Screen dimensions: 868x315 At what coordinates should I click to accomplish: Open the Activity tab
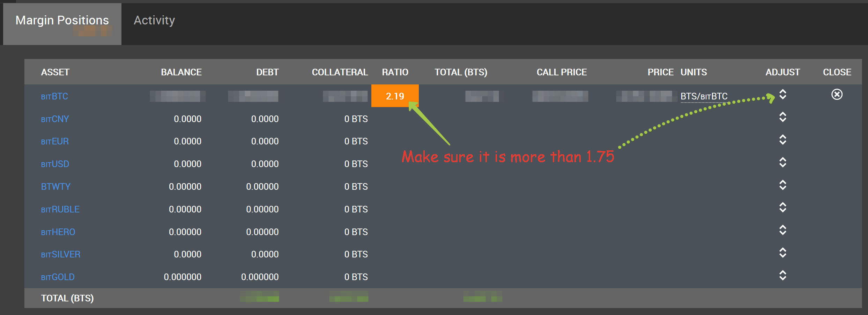(154, 21)
